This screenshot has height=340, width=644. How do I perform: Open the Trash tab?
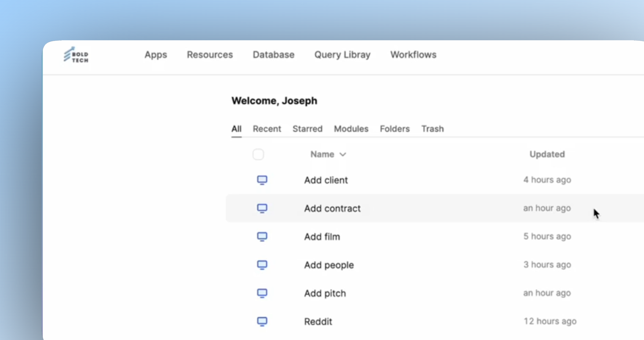point(432,129)
